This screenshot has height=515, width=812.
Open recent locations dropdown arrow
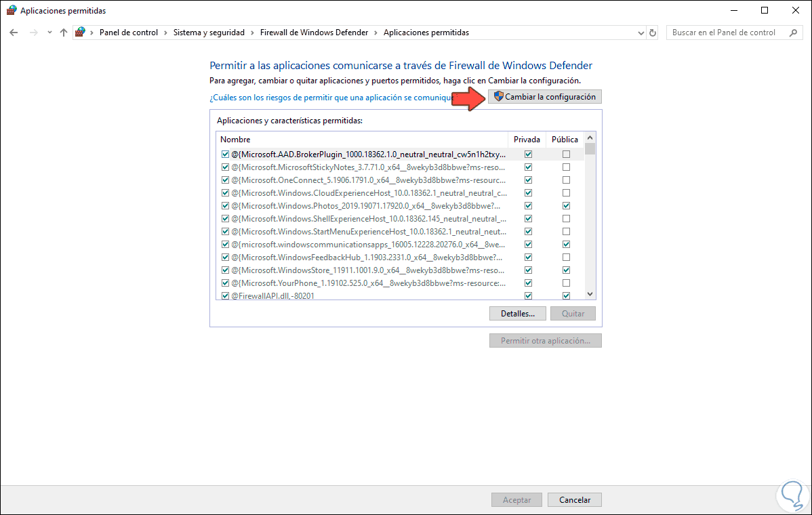(49, 33)
